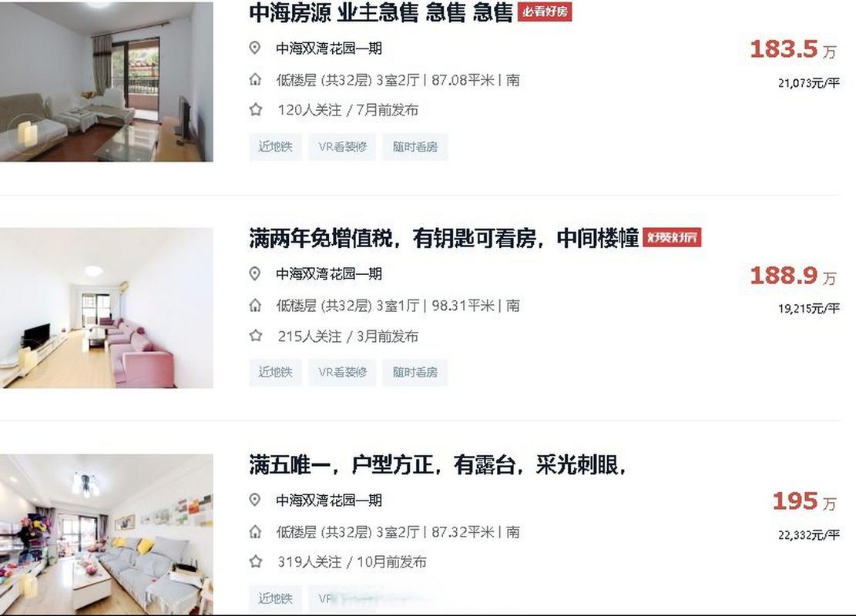Click the house icon beside 98.31平米 details

(255, 305)
